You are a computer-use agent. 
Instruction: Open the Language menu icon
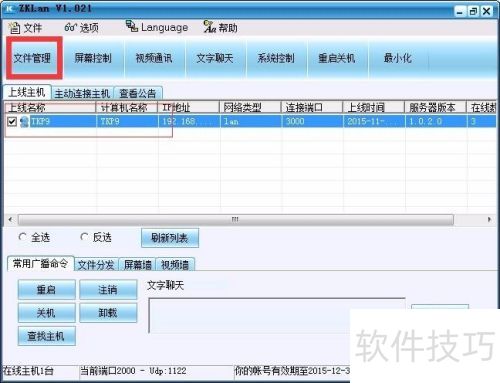132,26
